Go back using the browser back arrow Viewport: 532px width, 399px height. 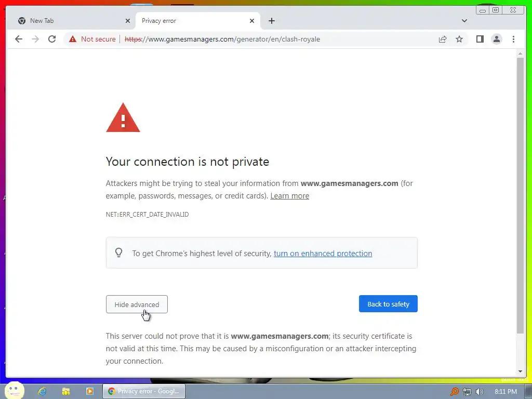(x=19, y=39)
